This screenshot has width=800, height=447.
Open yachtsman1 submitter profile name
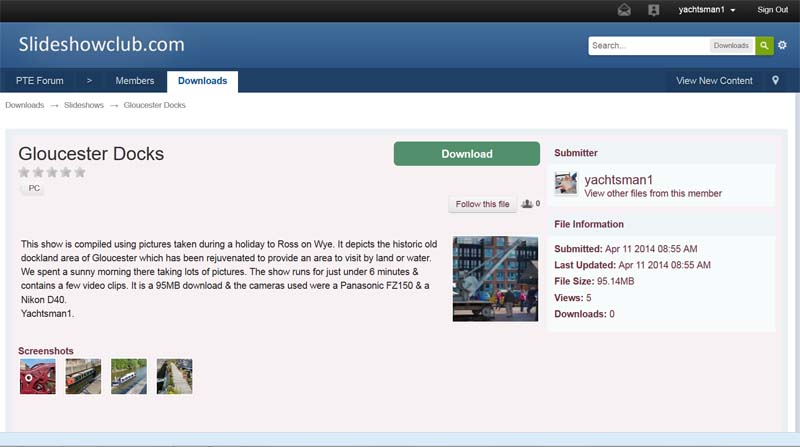[618, 180]
